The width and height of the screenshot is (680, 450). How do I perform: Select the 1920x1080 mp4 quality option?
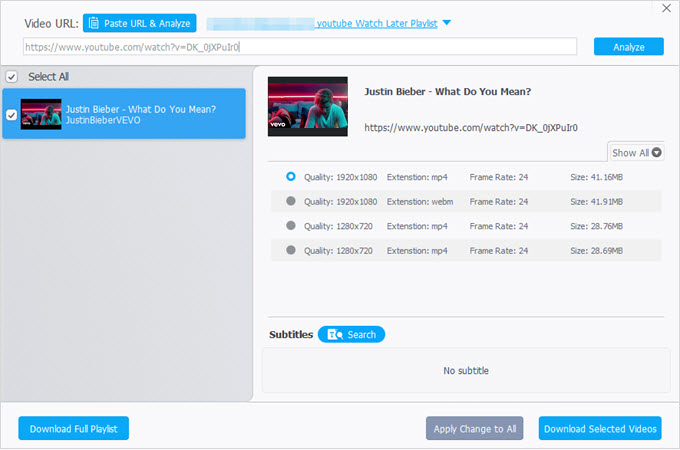(291, 176)
